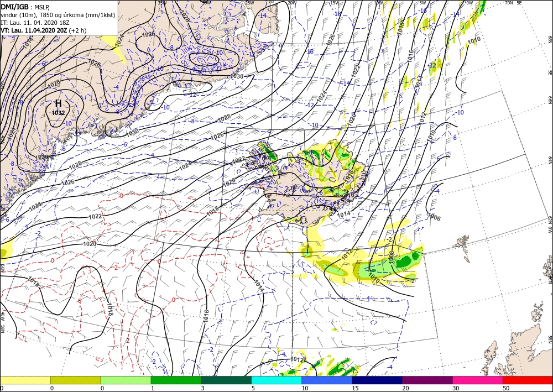The height and width of the screenshot is (392, 553).
Task: Click the light green legend swatch
Action: coord(126,380)
